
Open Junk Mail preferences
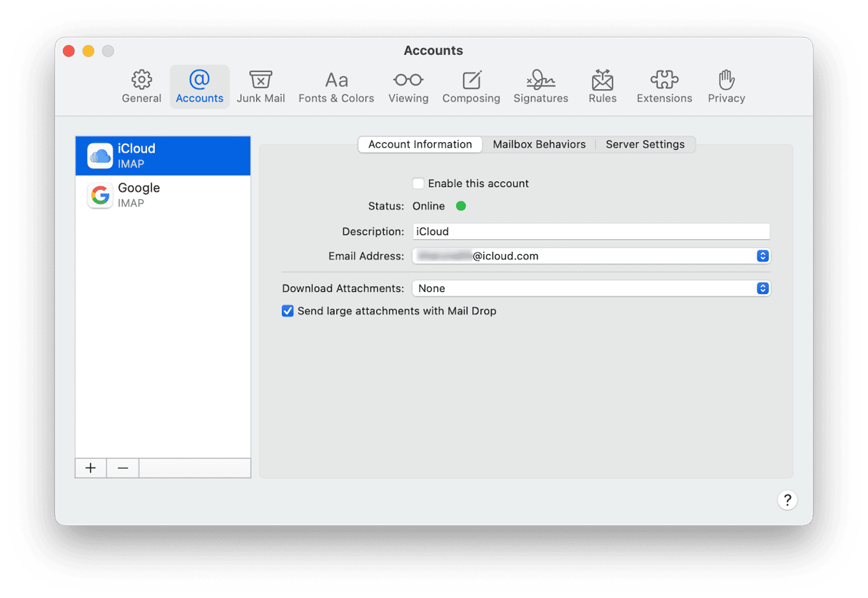click(261, 87)
